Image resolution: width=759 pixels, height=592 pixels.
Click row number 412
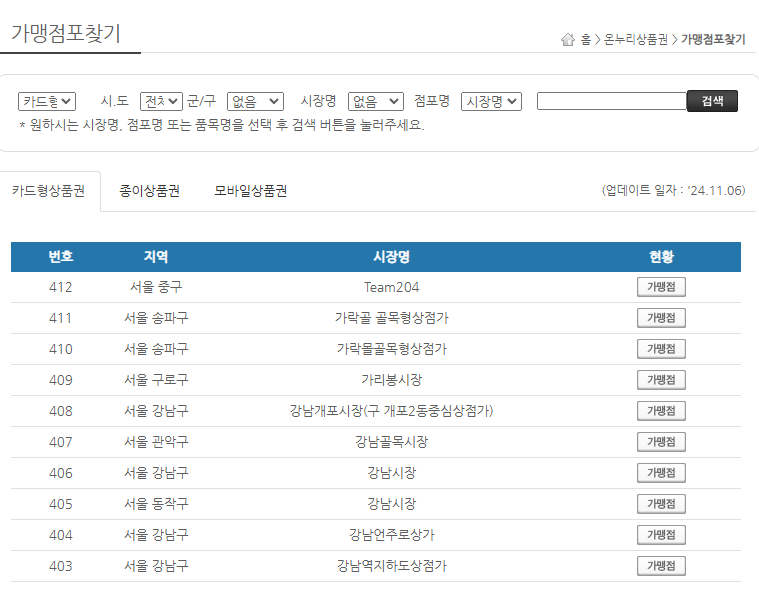click(61, 287)
